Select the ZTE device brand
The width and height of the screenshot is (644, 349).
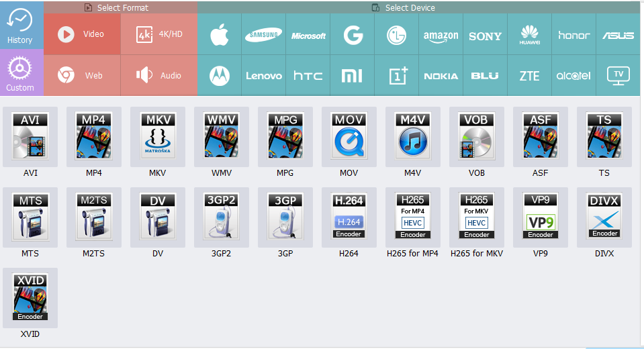[x=530, y=76]
